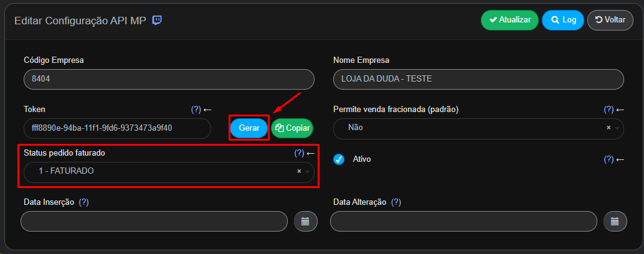Copy the token with the Copiar button
644x254 pixels.
292,128
